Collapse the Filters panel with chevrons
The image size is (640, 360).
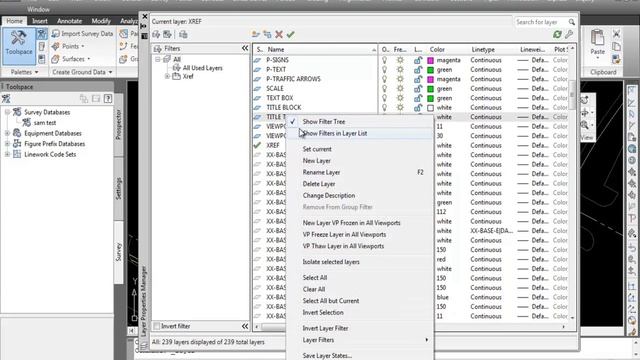point(244,49)
